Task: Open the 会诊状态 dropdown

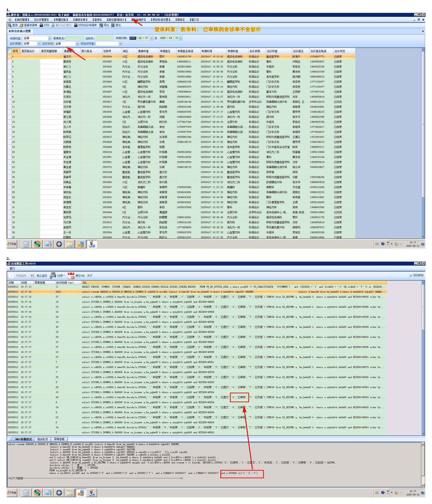Action: [77, 44]
